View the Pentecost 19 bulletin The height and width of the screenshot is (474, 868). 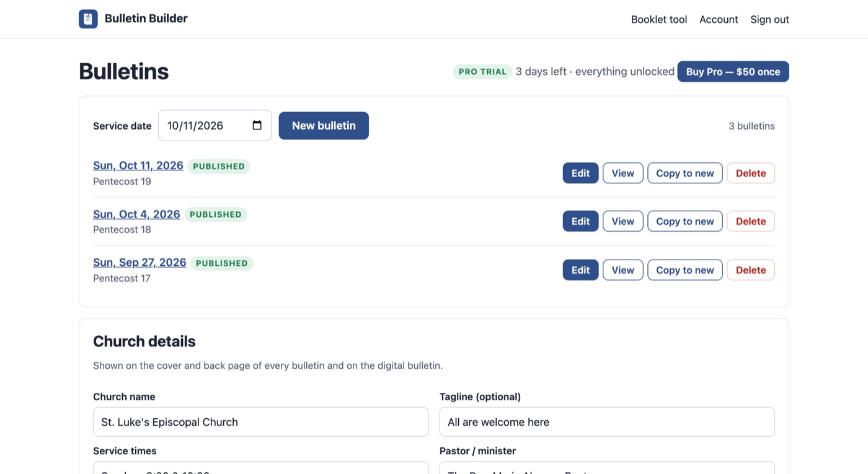[622, 173]
